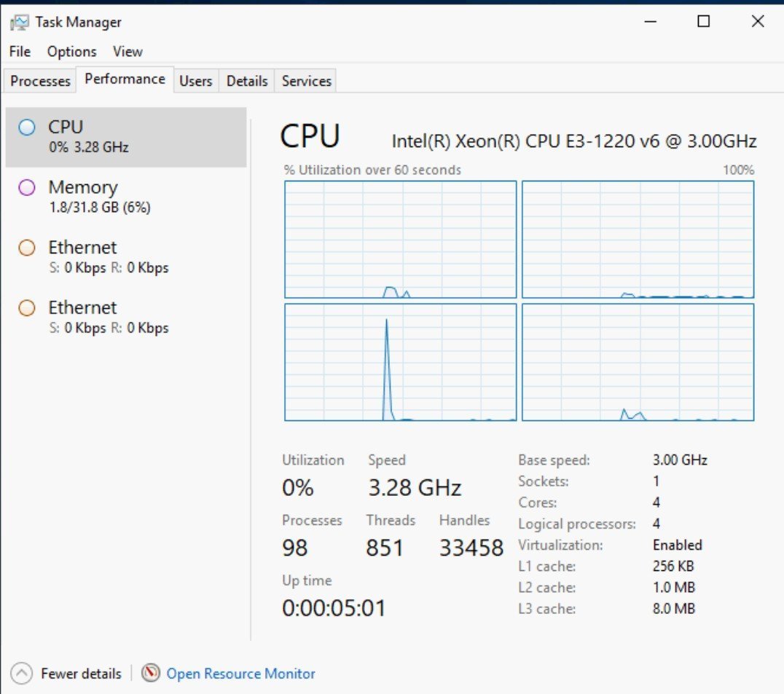Image resolution: width=784 pixels, height=694 pixels.
Task: Click the Sockets value 1
Action: click(x=656, y=481)
